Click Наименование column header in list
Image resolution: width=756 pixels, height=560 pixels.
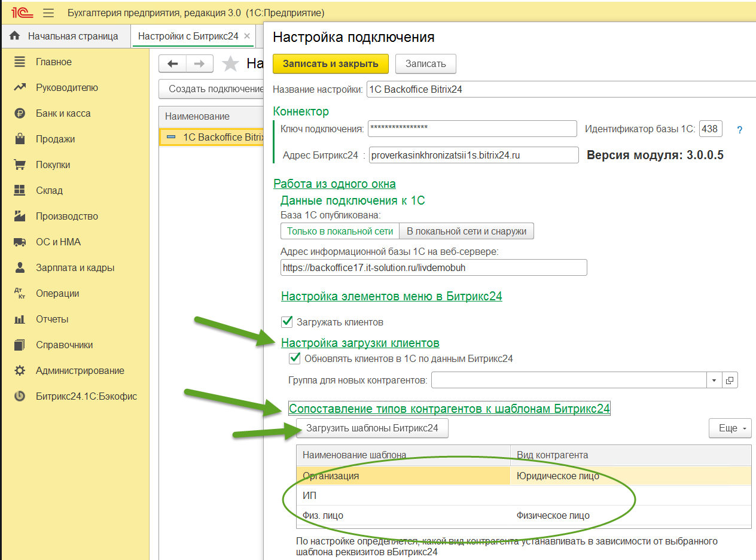(212, 116)
